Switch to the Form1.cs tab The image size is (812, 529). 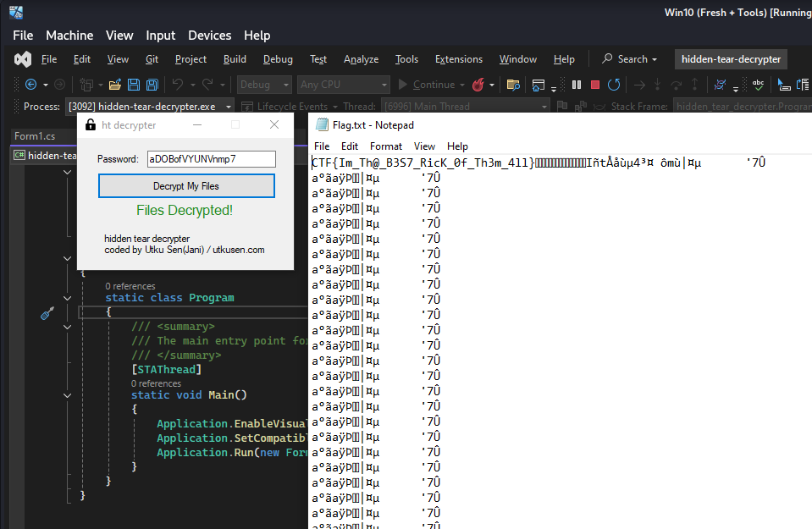(35, 136)
